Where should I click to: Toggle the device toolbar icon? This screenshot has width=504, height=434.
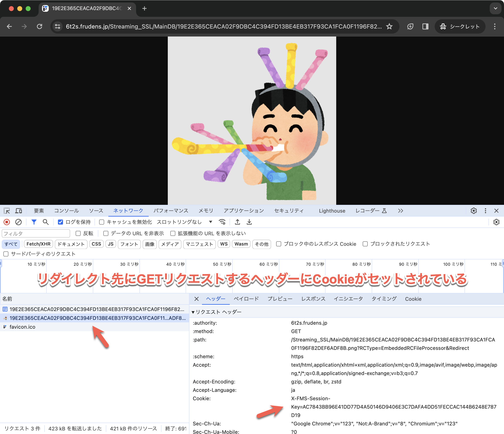(x=18, y=211)
